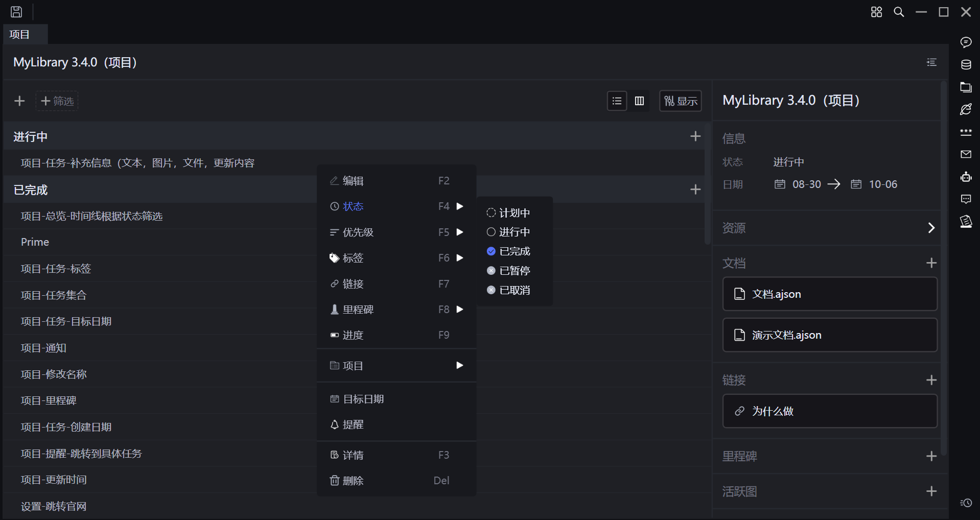Add a new 文档 item
This screenshot has width=980, height=520.
click(x=931, y=263)
